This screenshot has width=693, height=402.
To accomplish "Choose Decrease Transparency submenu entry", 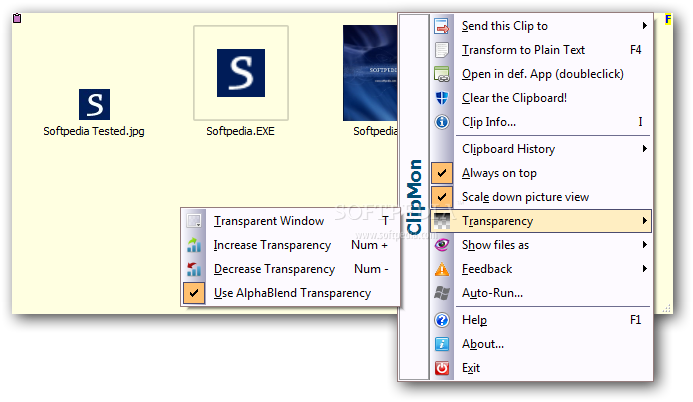I will point(291,269).
